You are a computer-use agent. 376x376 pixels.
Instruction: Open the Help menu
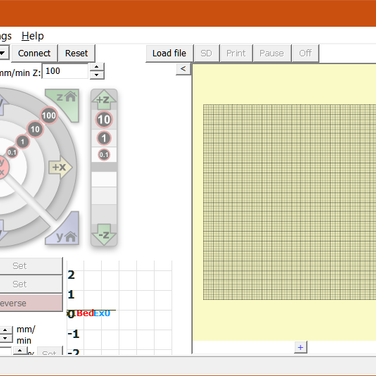tap(33, 36)
